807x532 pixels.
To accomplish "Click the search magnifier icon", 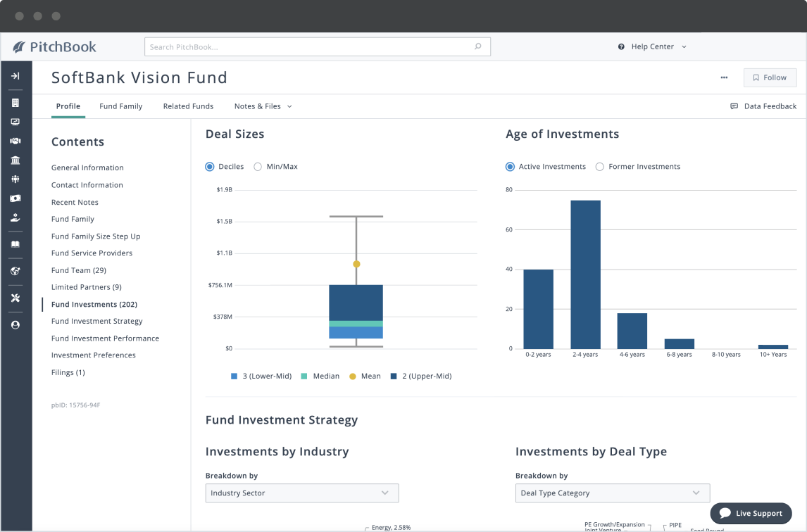I will click(x=478, y=46).
